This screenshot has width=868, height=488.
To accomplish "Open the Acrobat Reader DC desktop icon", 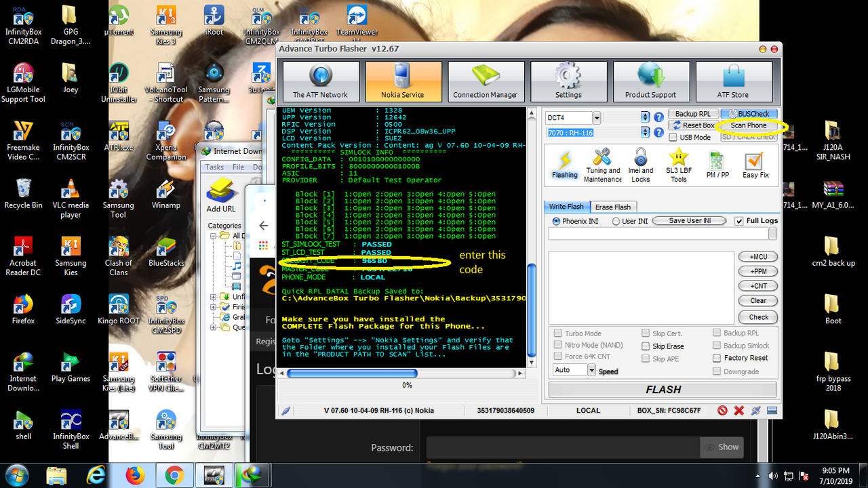I will 23,257.
